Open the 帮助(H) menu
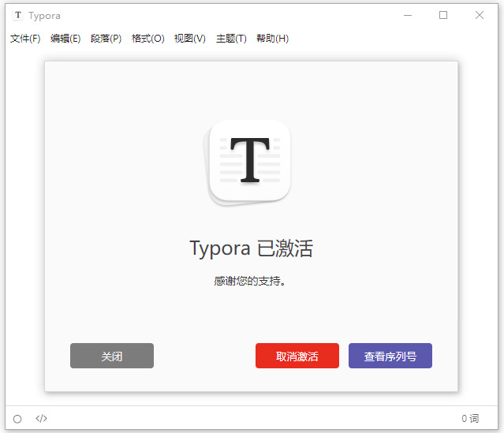Image resolution: width=504 pixels, height=433 pixels. tap(272, 39)
